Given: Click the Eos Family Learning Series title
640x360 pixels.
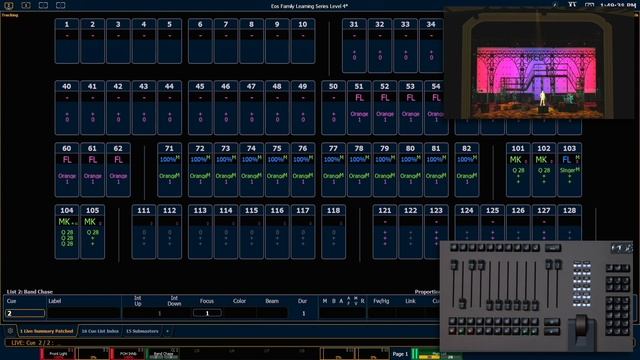Looking at the screenshot, I should point(309,6).
